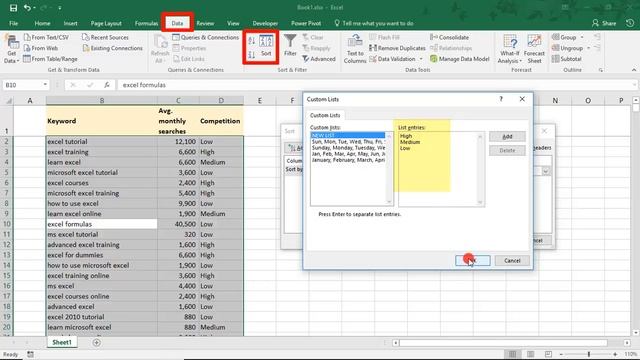Click the Undo arrow icon

click(x=27, y=8)
